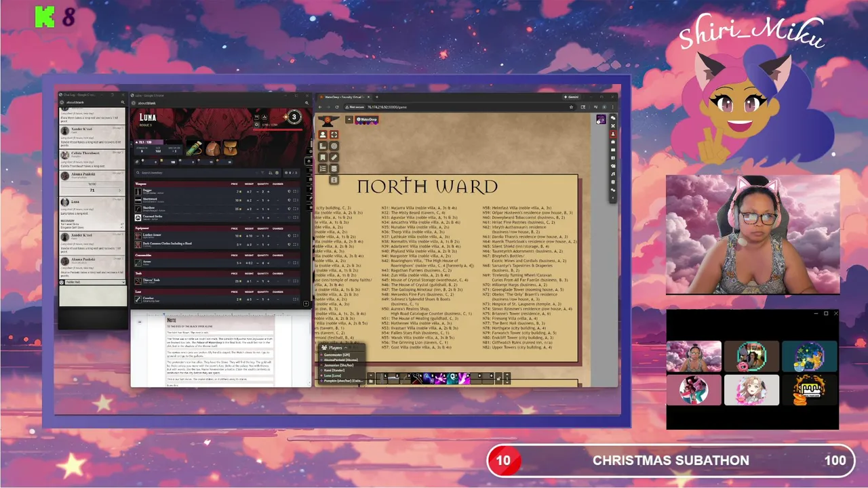Screen dimensions: 868x488
Task: Open a new tab in Foundry browser window
Action: pos(376,97)
